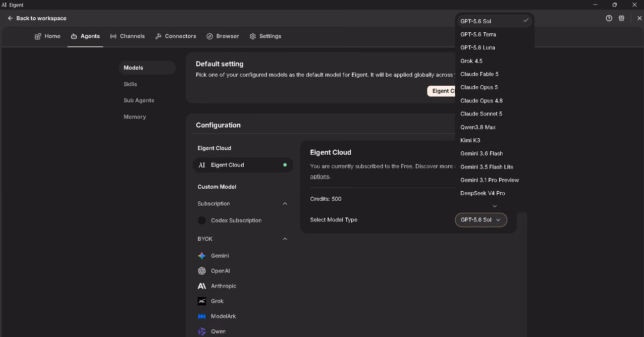
Task: Open the Sub Agents sidebar section
Action: 147,101
